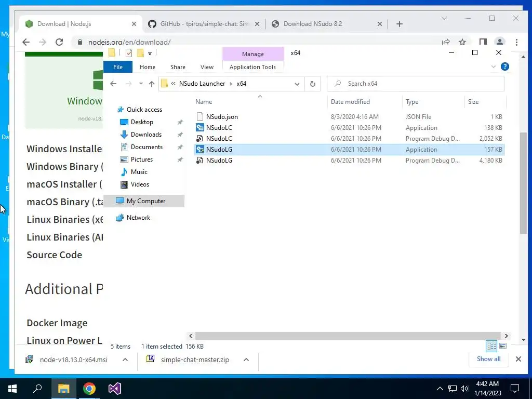Open the NSudo.json file
The image size is (532, 399).
click(222, 117)
